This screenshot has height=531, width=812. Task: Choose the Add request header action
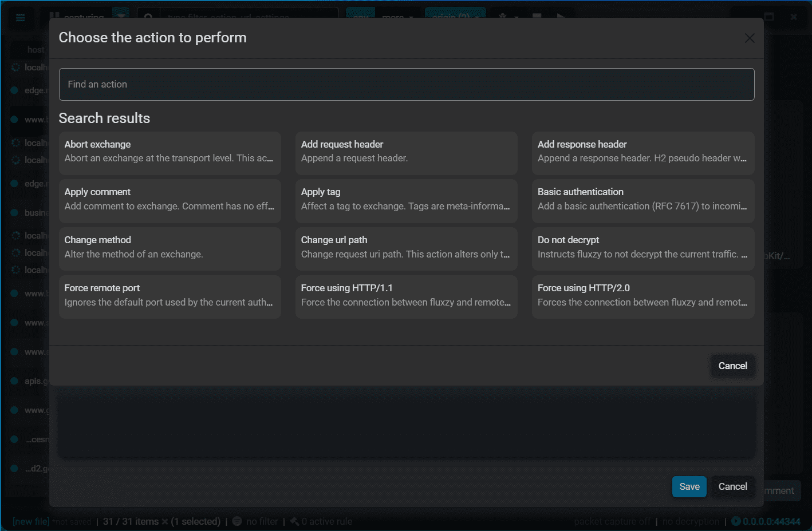407,152
